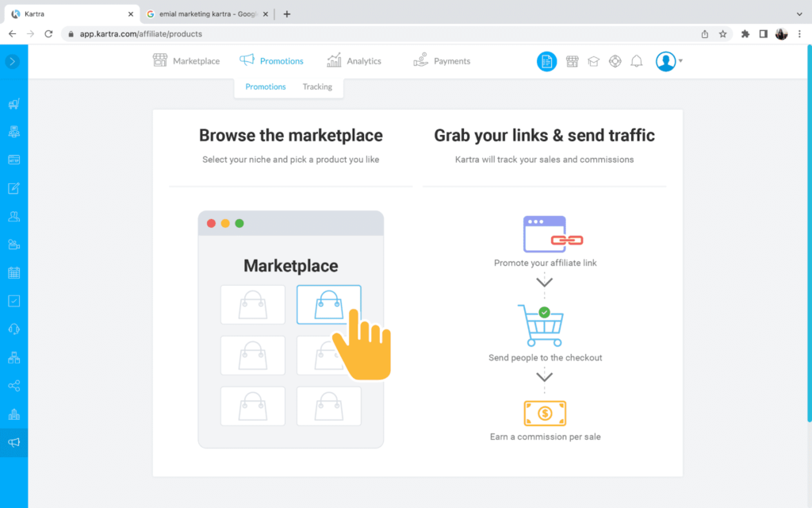Image resolution: width=812 pixels, height=508 pixels.
Task: Click the Send people to the checkout text
Action: [545, 358]
